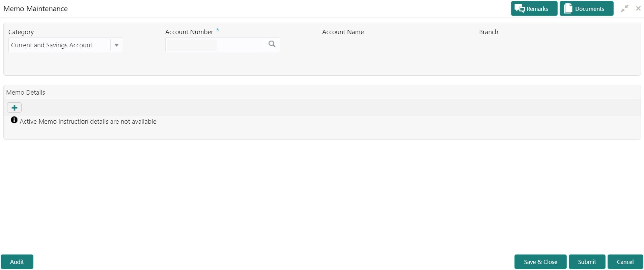Viewport: 644px width, 270px height.
Task: Open the Documents panel
Action: coord(586,8)
